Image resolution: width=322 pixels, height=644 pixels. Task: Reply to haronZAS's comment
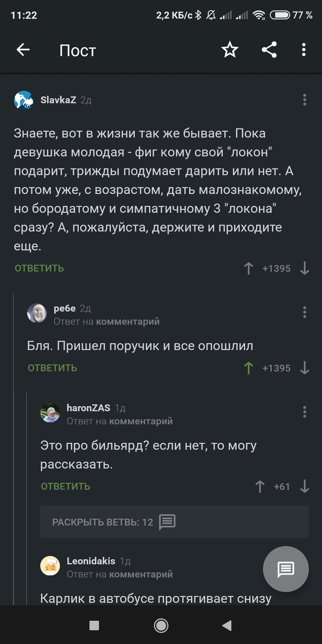pyautogui.click(x=65, y=487)
